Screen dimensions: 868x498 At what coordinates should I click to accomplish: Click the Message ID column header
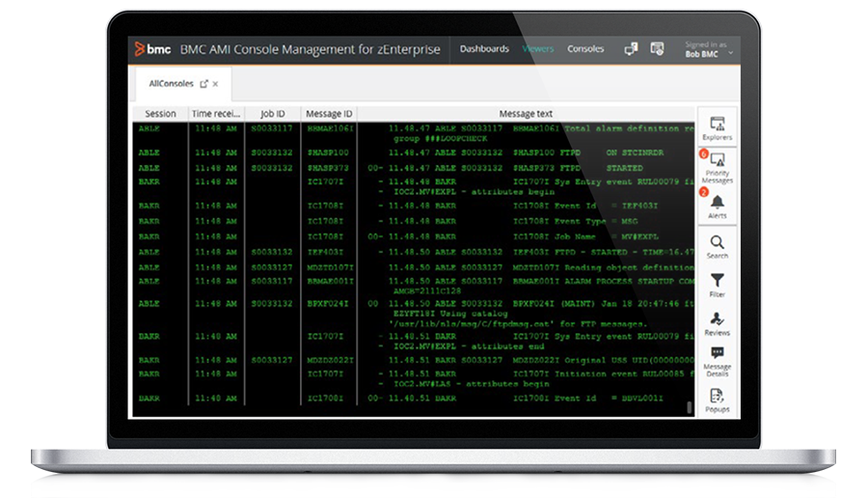click(x=329, y=114)
